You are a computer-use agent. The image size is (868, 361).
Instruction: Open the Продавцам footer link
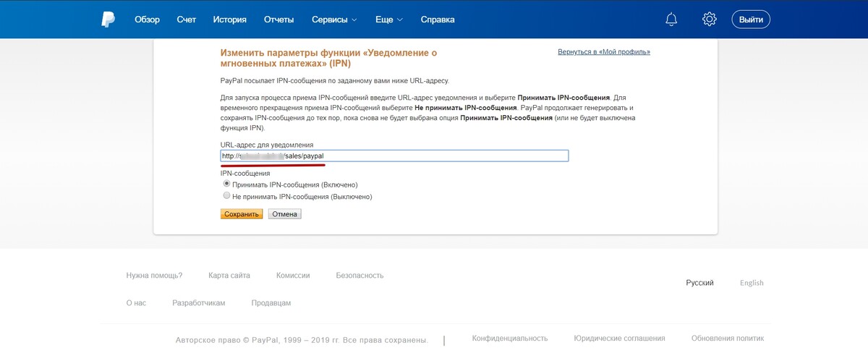[271, 303]
